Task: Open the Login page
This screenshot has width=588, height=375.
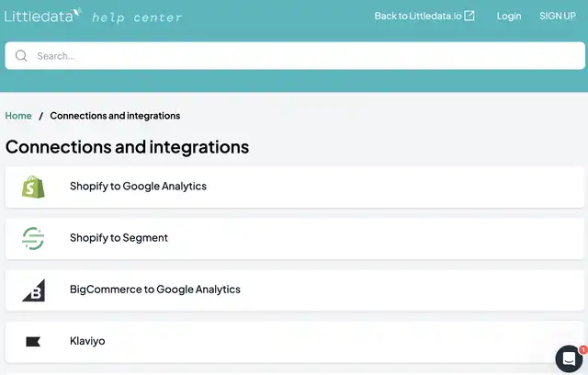Action: pyautogui.click(x=509, y=17)
